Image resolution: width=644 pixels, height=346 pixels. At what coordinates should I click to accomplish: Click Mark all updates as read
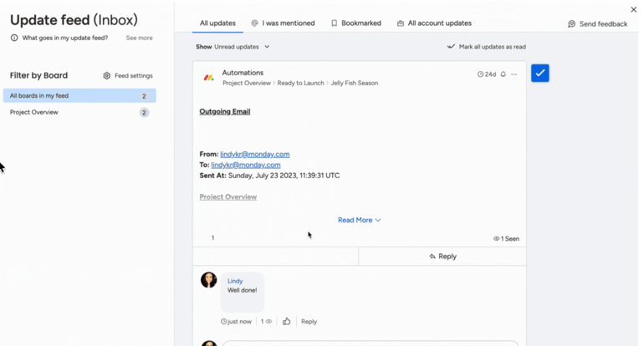tap(486, 47)
